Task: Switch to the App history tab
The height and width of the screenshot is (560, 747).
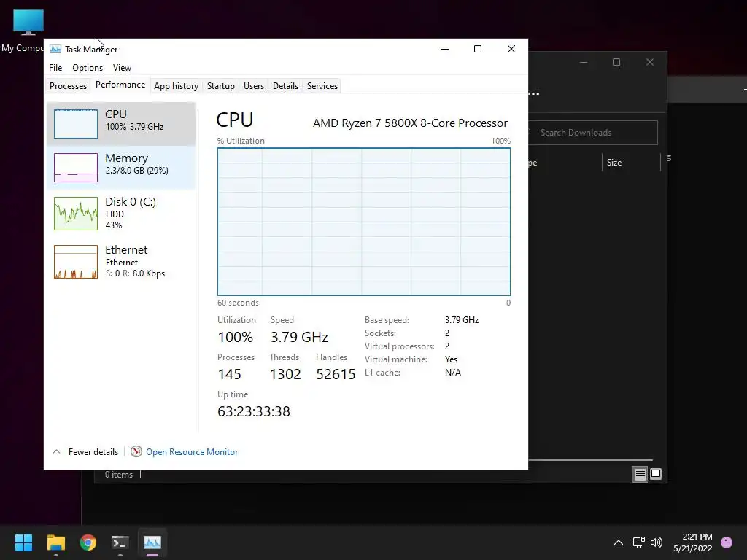Action: (176, 86)
